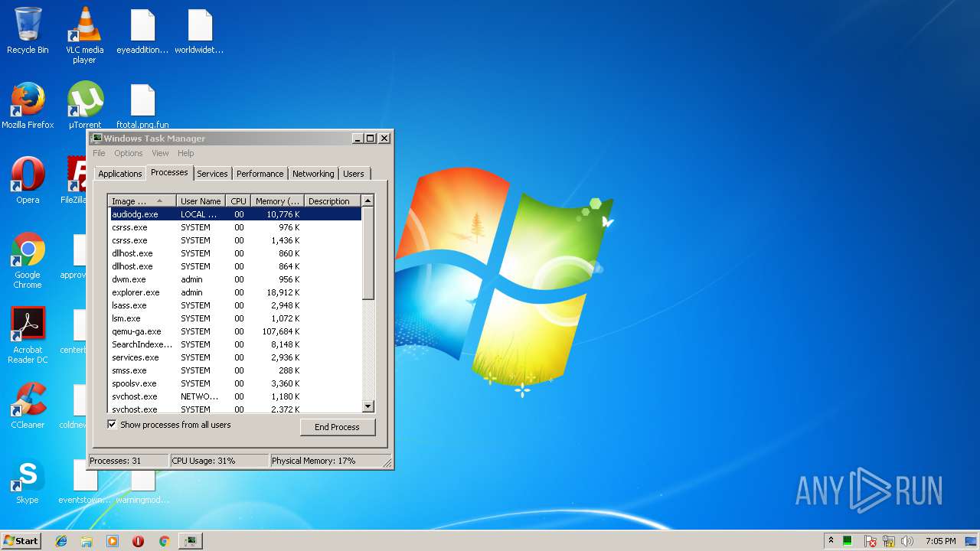The height and width of the screenshot is (551, 980).
Task: Open the File menu in Task Manager
Action: coord(99,153)
